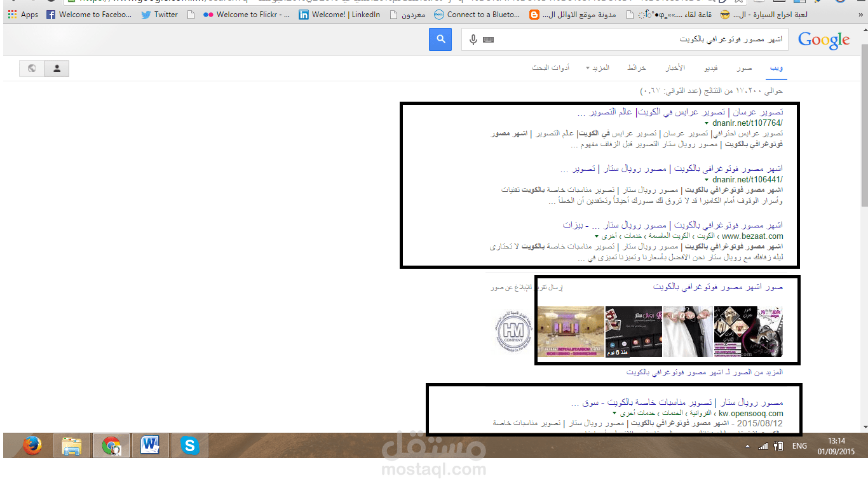This screenshot has height=488, width=868.
Task: Open the wedding hall image thumbnail
Action: pos(571,332)
